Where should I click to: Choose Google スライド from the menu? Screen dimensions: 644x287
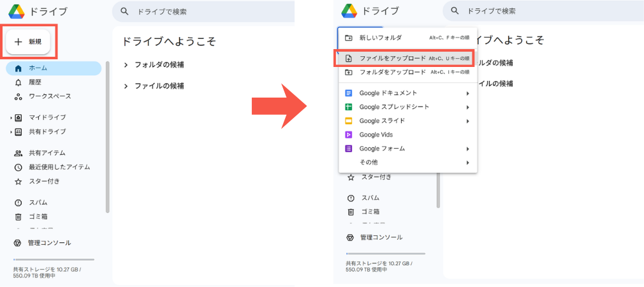tap(408, 121)
